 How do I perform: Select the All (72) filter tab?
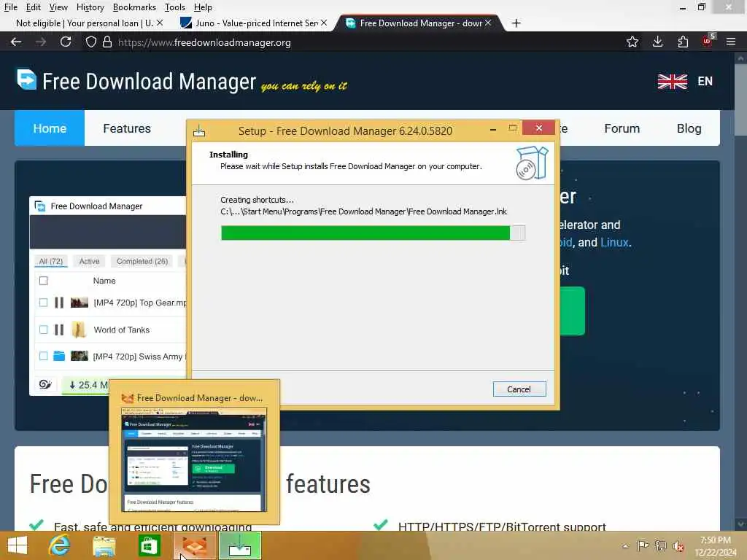coord(51,261)
